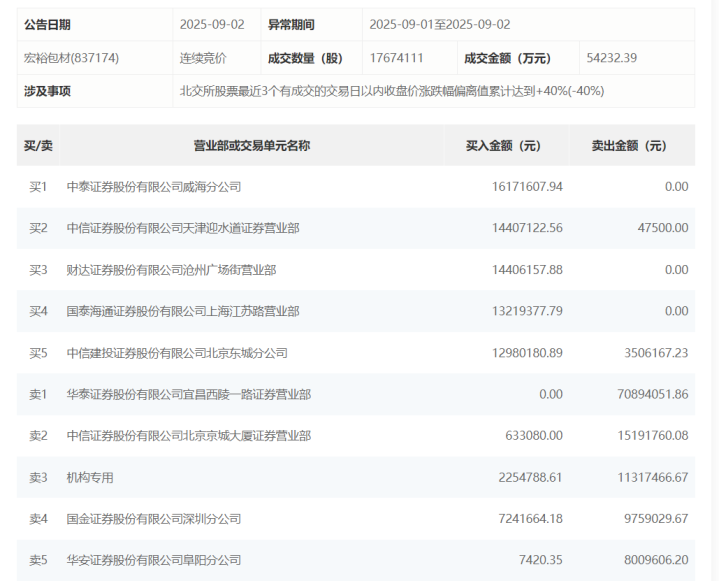The height and width of the screenshot is (581, 719).
Task: Click sell amount 3506167.23
Action: [656, 353]
